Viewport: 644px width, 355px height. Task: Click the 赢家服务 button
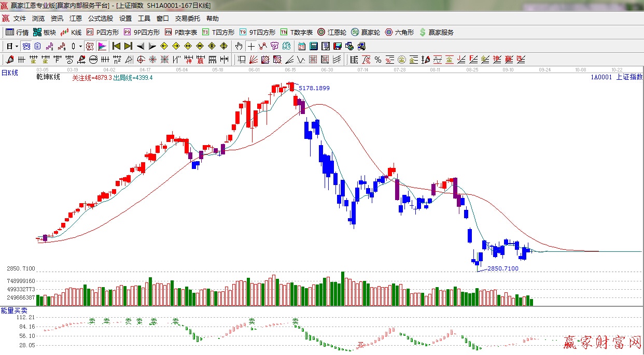point(436,32)
